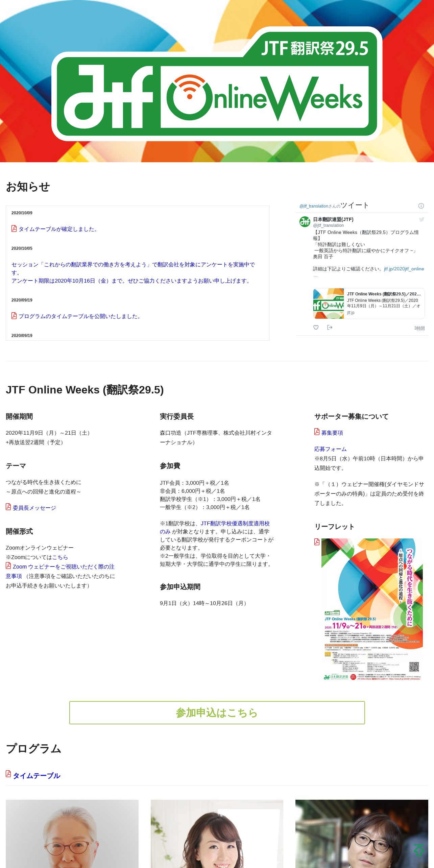Open 日本翻訳連盟(JTF) tweet author name
This screenshot has height=868, width=434.
pyautogui.click(x=333, y=219)
